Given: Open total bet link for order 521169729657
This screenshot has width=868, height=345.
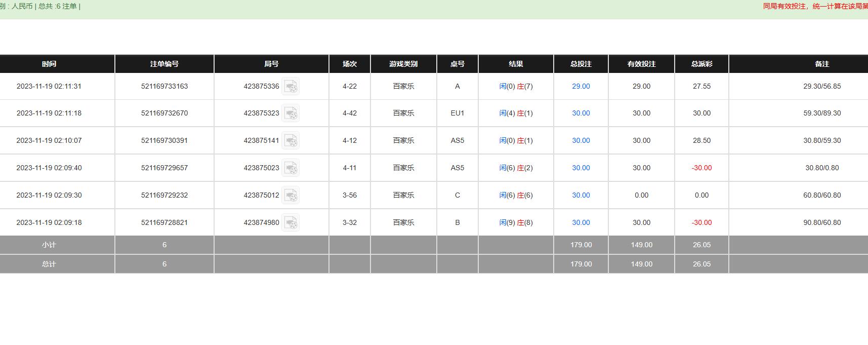Looking at the screenshot, I should coord(581,168).
